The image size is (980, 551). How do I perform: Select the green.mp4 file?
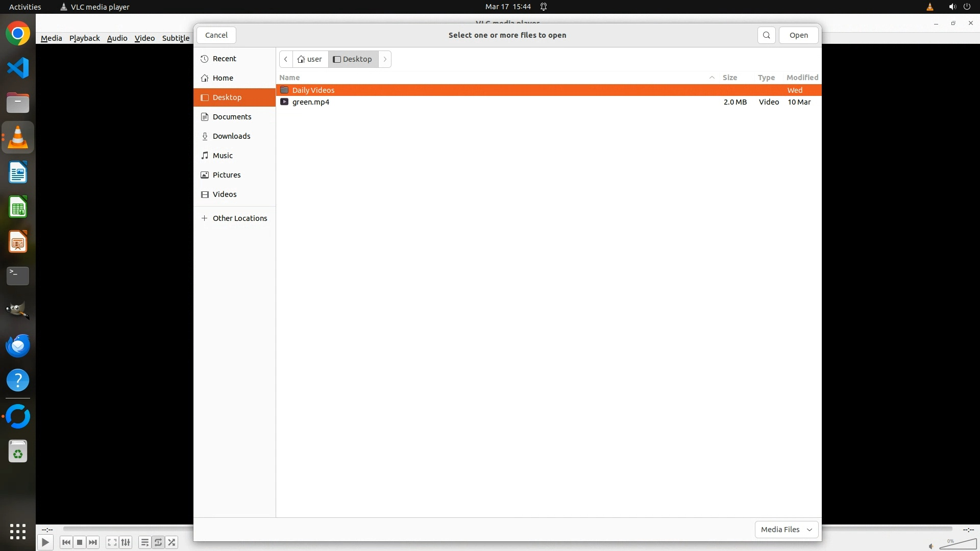point(311,102)
